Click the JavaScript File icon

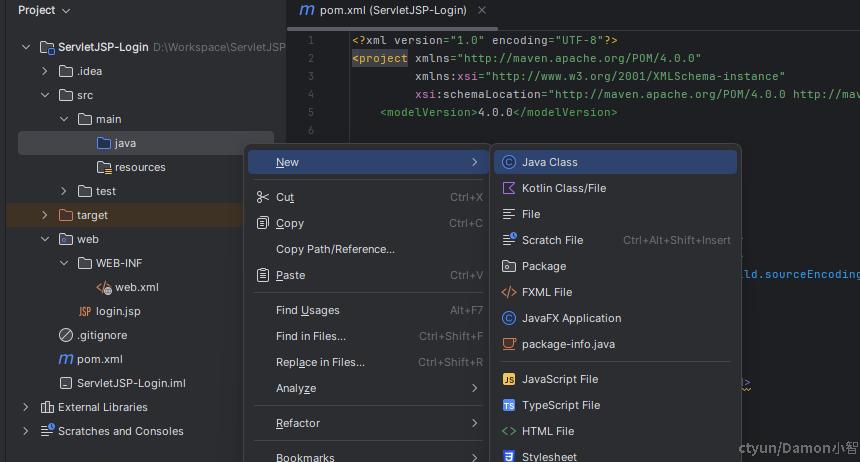(508, 379)
